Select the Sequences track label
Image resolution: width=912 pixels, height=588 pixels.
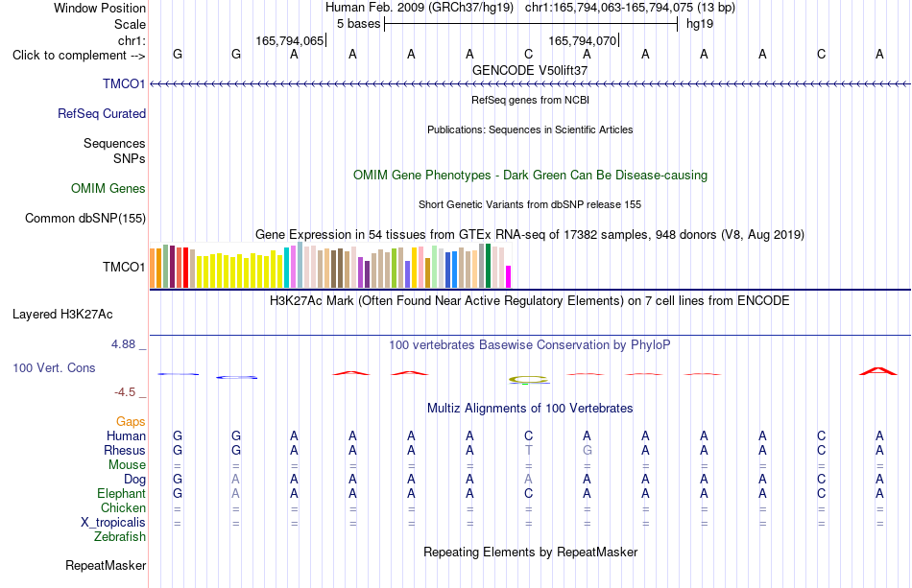pos(114,144)
